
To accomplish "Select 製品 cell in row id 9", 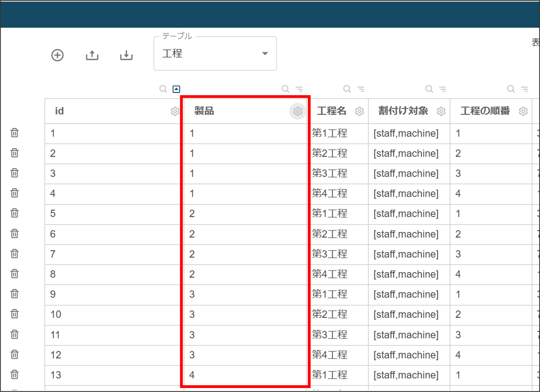I will click(x=245, y=295).
